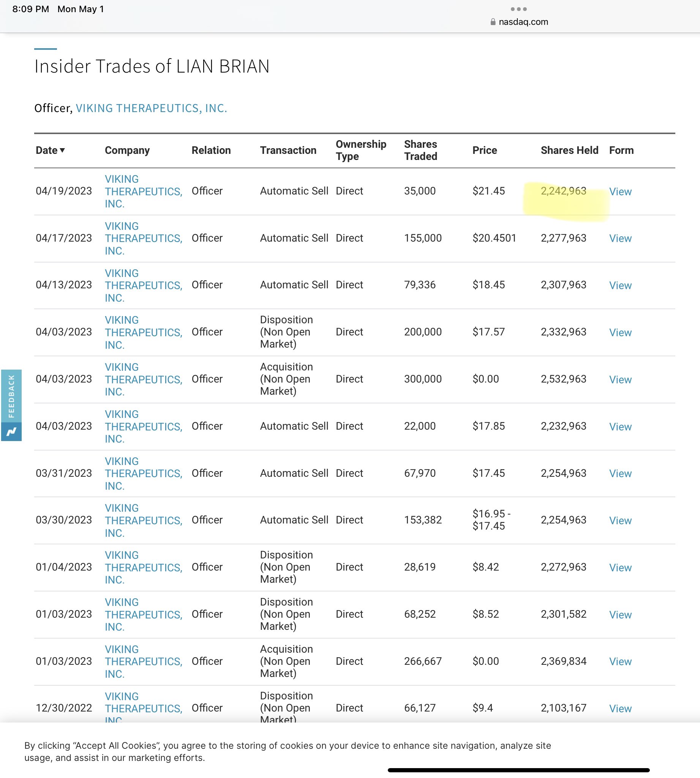View form for 200,000 share disposition

pos(620,332)
